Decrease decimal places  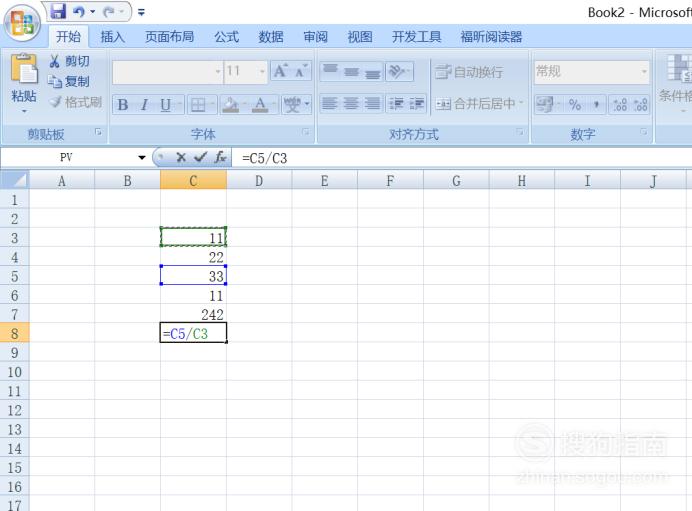[640, 105]
